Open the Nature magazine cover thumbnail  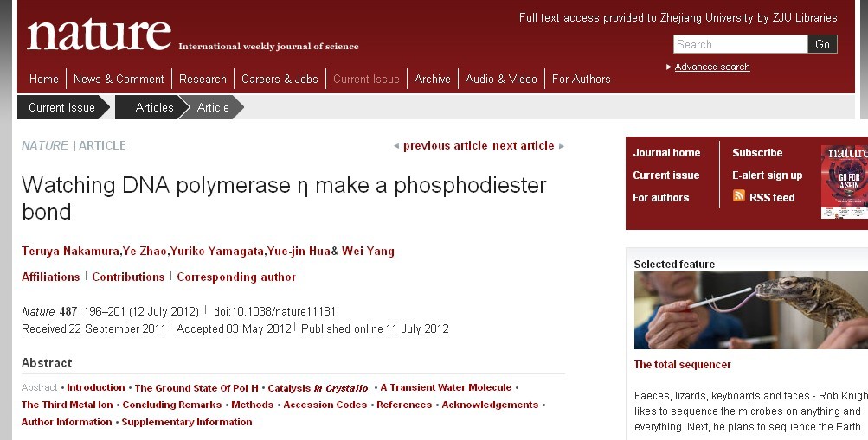pyautogui.click(x=844, y=182)
